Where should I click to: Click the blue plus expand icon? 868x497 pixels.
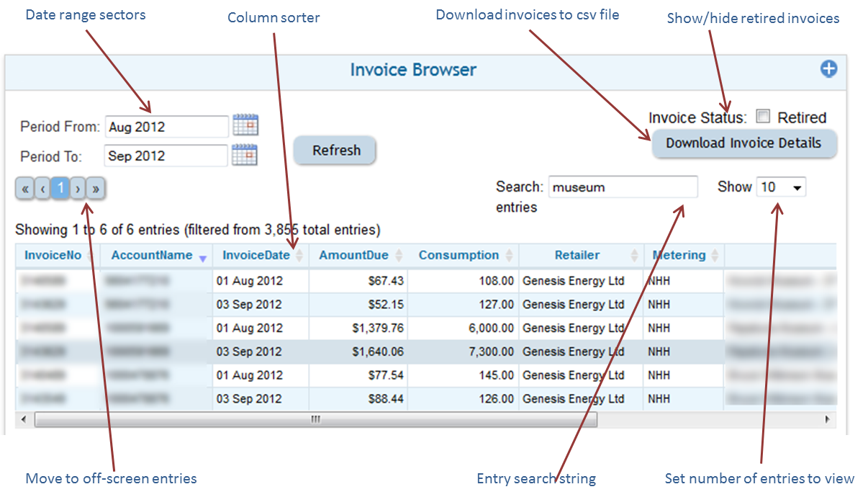(x=829, y=69)
